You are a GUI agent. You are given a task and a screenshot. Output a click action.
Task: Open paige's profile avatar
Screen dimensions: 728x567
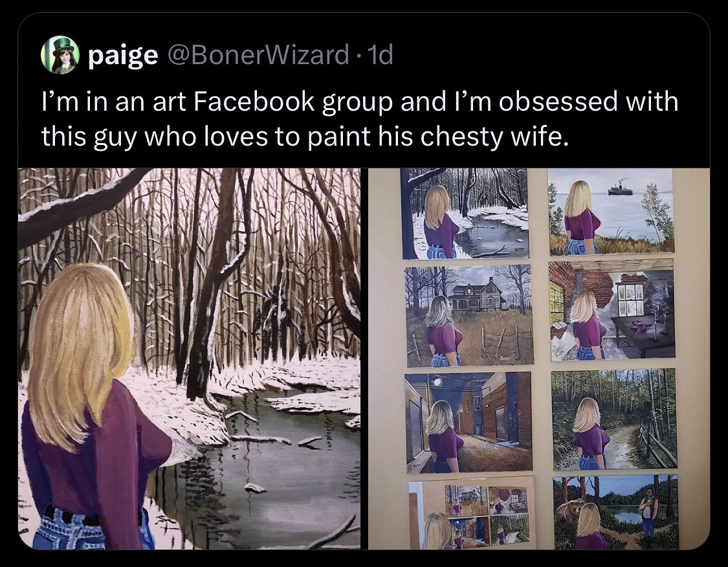pyautogui.click(x=60, y=55)
